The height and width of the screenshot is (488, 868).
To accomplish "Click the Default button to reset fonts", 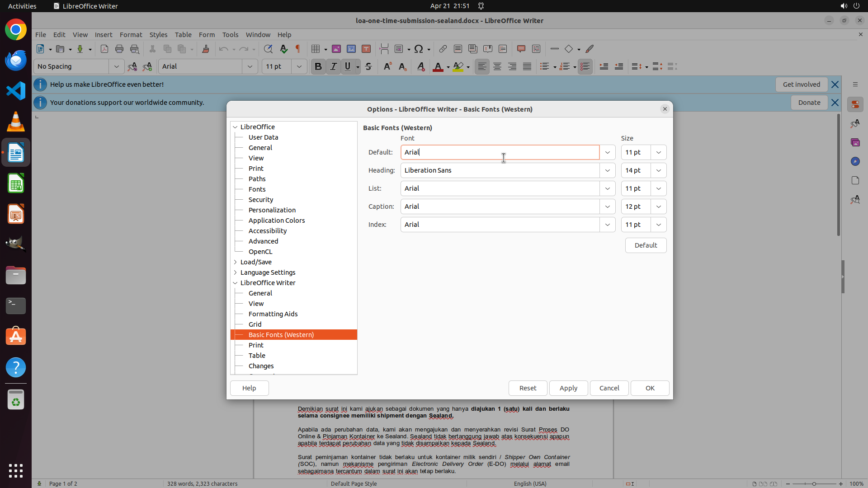I will click(645, 245).
